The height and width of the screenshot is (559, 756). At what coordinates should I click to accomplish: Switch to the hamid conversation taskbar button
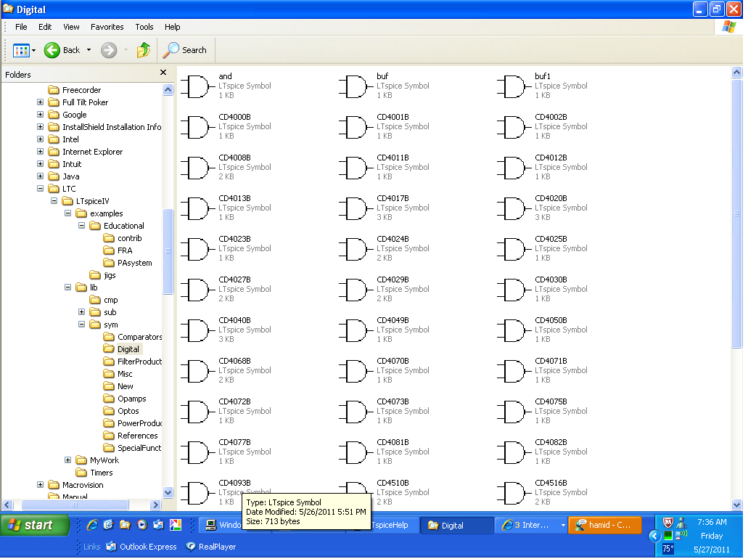pos(605,525)
